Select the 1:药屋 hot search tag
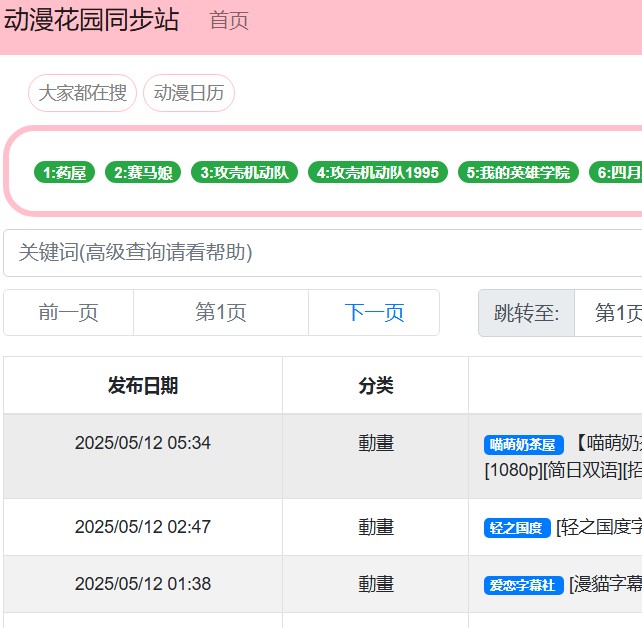This screenshot has height=628, width=642. tap(64, 172)
